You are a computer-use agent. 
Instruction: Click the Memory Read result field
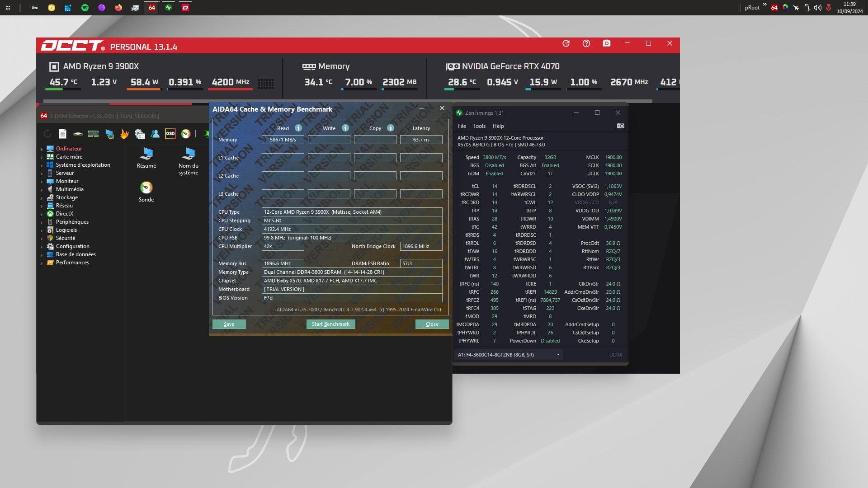click(x=283, y=140)
